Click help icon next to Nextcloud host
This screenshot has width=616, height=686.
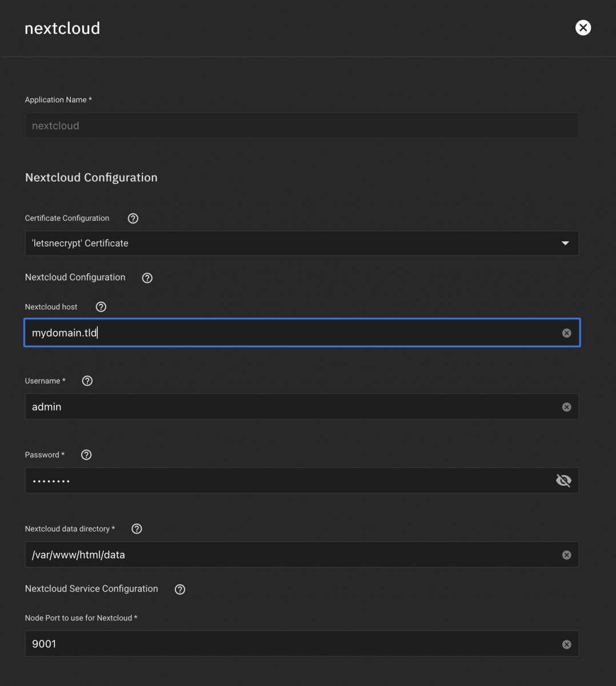click(101, 307)
